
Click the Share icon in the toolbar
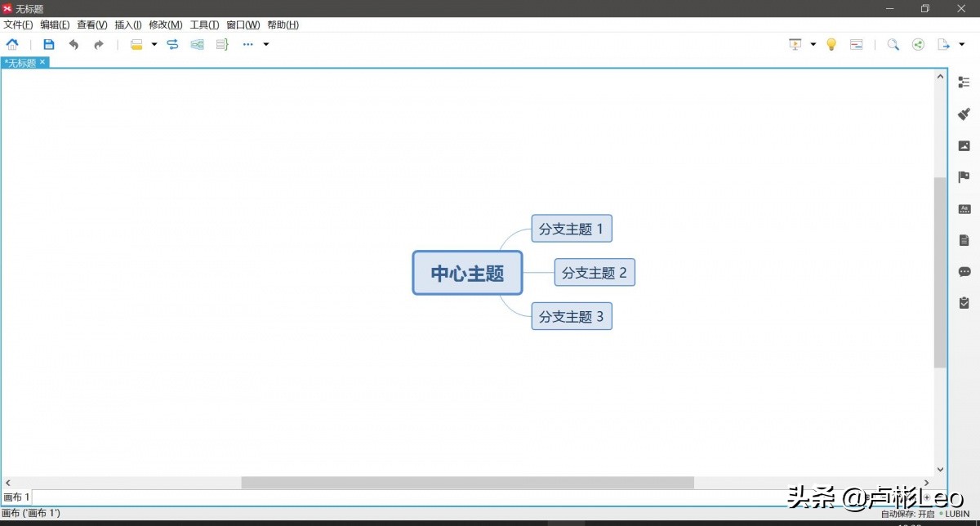[x=918, y=44]
